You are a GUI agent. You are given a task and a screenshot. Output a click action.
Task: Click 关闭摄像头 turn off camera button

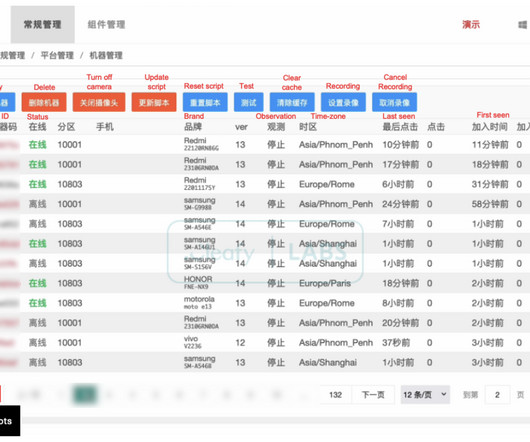click(99, 102)
